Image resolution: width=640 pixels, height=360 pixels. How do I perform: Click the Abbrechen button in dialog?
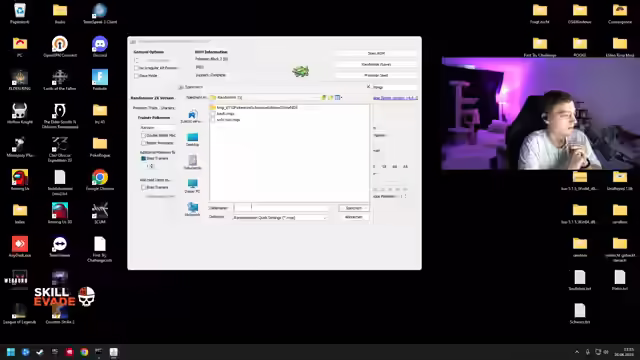pyautogui.click(x=354, y=217)
